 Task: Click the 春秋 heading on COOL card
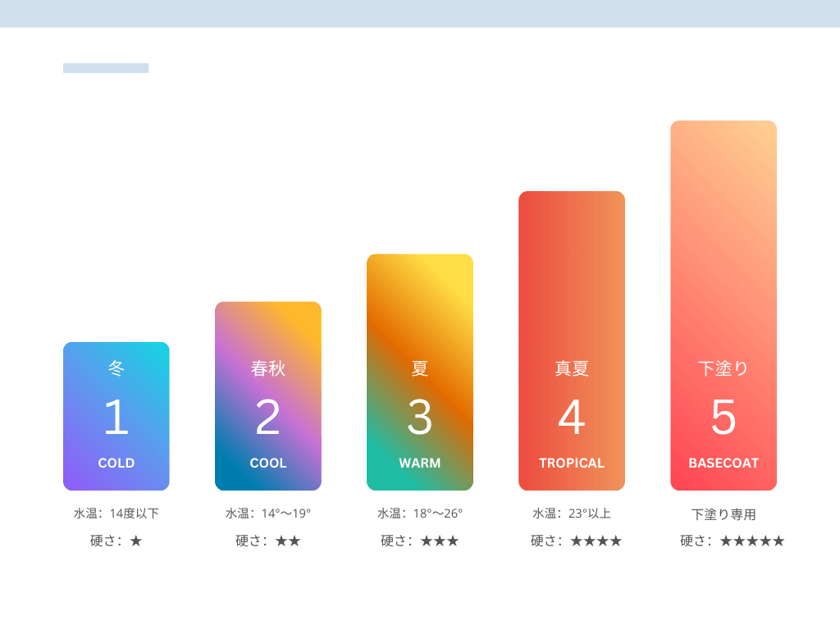pyautogui.click(x=268, y=369)
